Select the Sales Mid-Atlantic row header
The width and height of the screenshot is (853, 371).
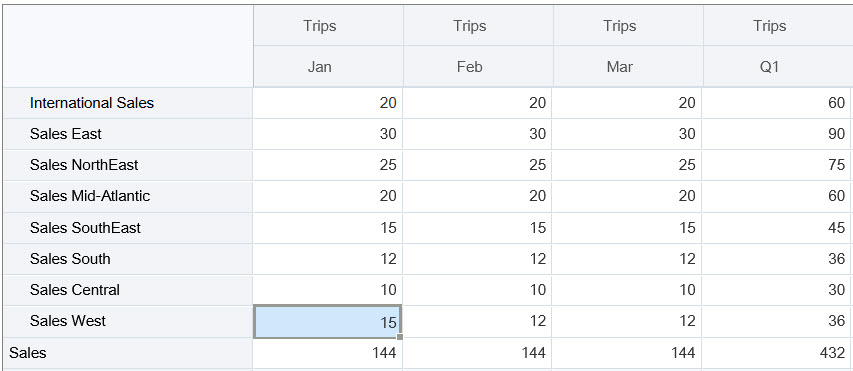coord(128,196)
